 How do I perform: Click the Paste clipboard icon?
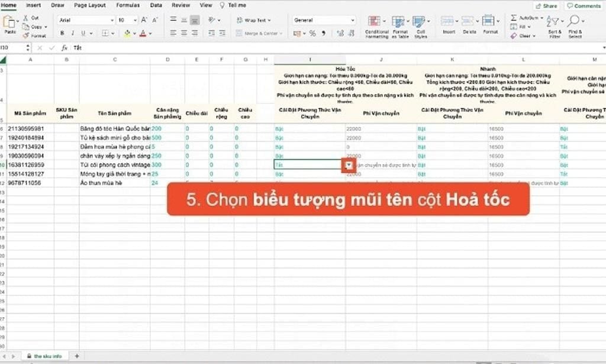(9, 22)
